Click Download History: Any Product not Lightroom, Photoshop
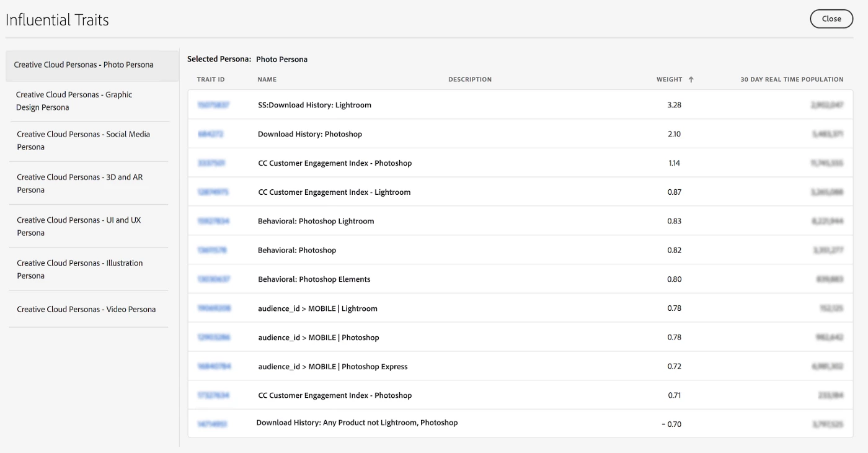The width and height of the screenshot is (868, 453). (357, 423)
